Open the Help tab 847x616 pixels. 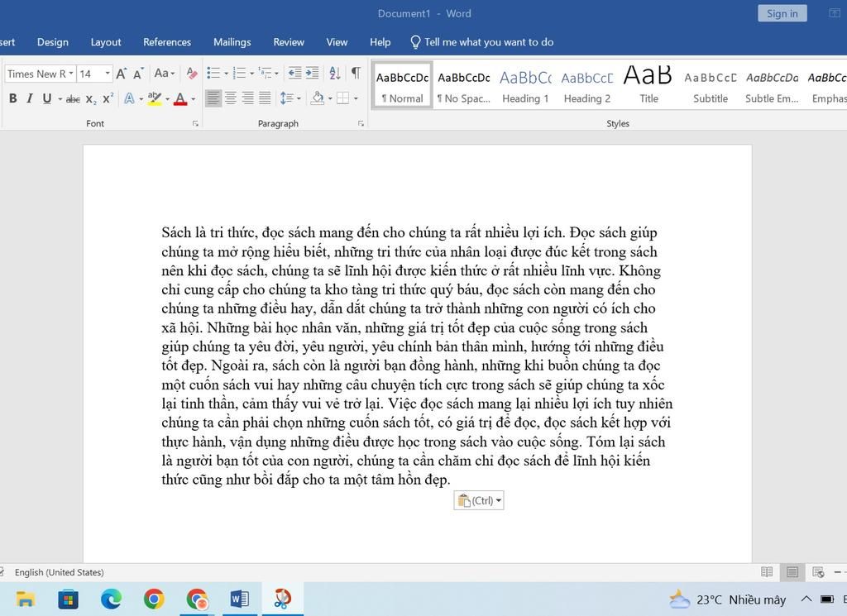(380, 42)
